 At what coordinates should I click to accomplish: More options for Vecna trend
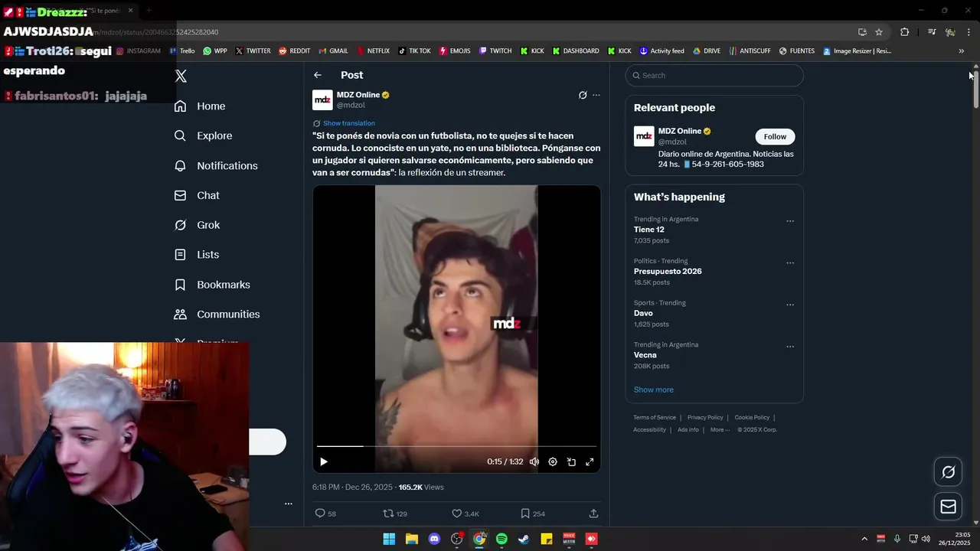[x=790, y=347]
